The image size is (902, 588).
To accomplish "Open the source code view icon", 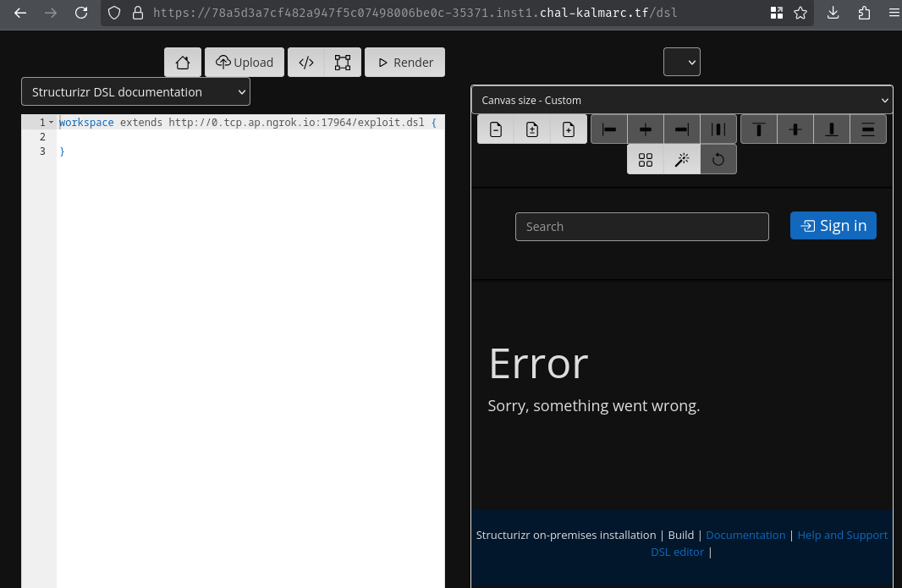I will point(306,62).
